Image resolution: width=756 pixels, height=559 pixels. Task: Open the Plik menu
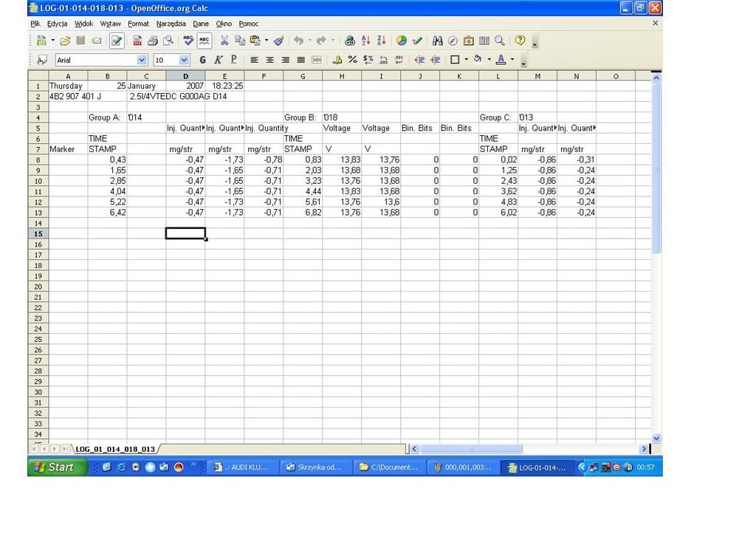pyautogui.click(x=35, y=24)
